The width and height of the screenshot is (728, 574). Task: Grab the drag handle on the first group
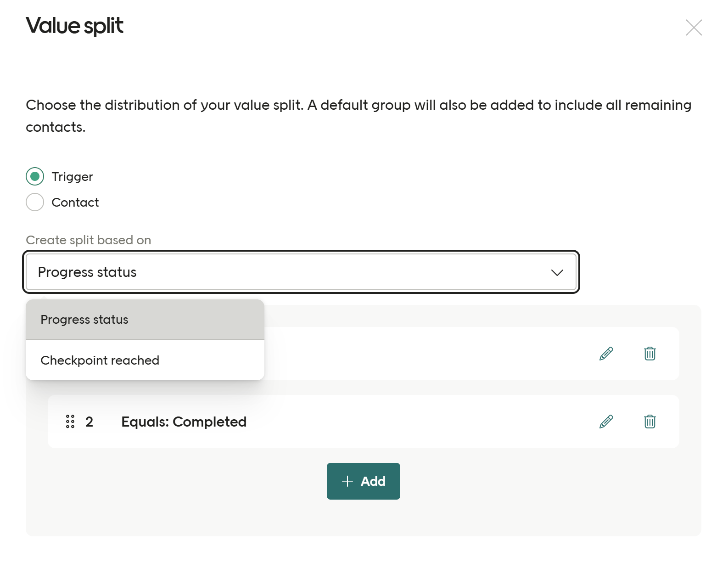[70, 354]
